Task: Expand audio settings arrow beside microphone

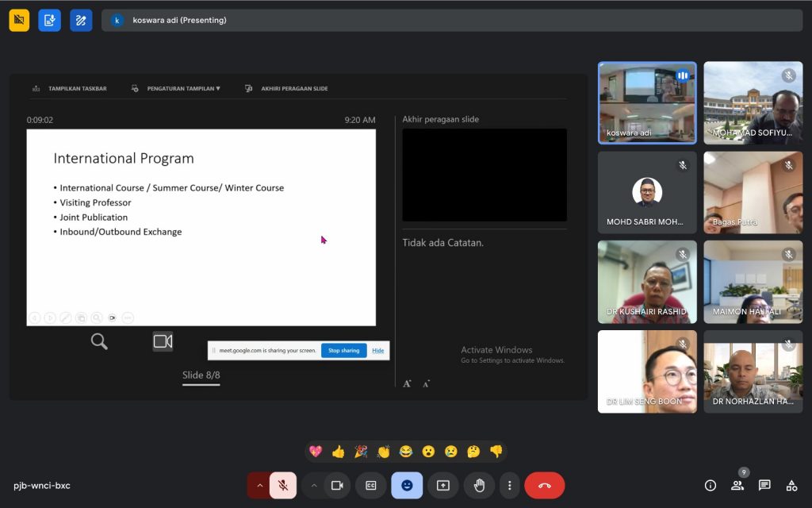Action: tap(259, 485)
